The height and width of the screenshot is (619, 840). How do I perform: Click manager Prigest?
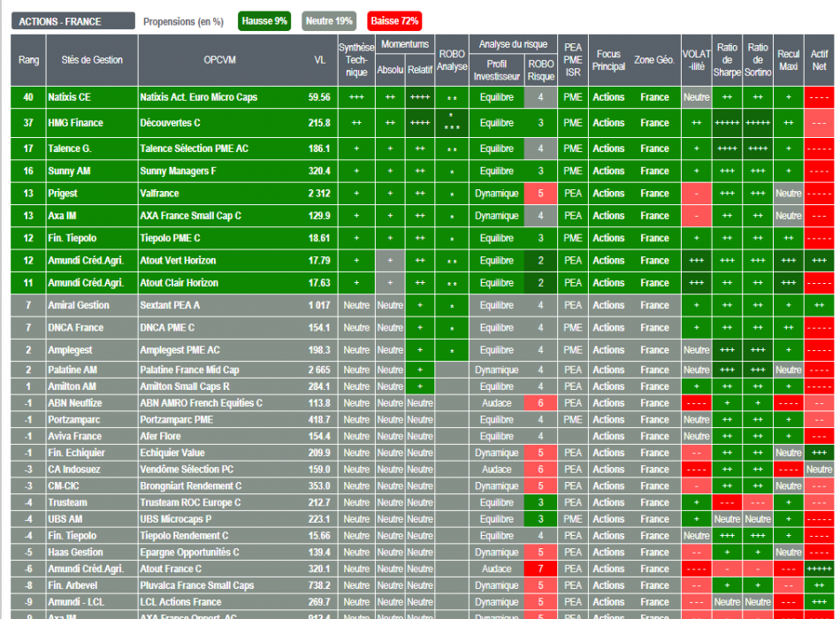[63, 194]
